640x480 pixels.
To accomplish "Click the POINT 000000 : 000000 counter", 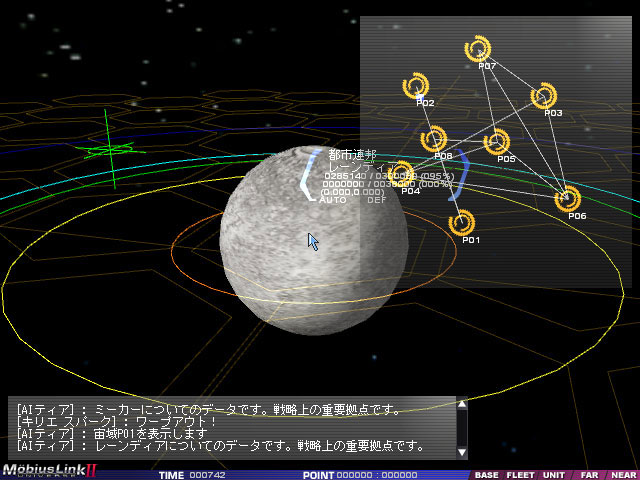I will [x=360, y=475].
